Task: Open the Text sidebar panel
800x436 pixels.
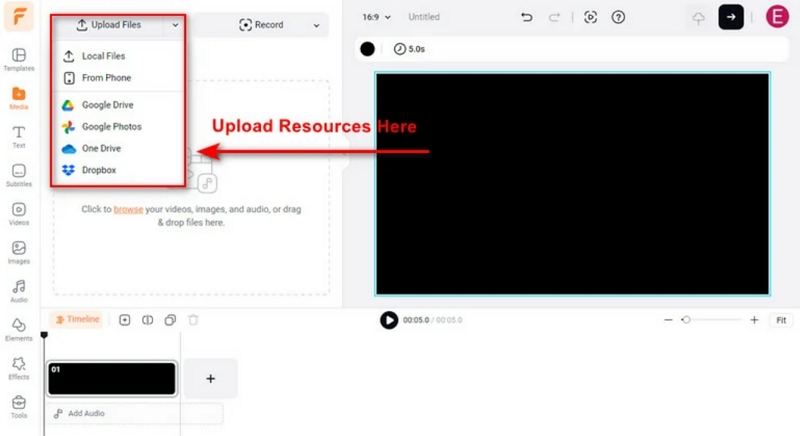Action: tap(19, 137)
